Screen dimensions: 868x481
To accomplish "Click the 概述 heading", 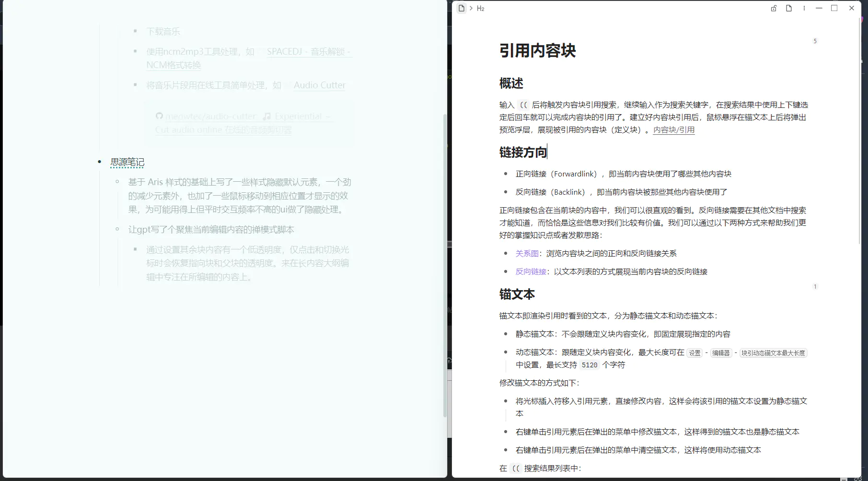I will [511, 83].
